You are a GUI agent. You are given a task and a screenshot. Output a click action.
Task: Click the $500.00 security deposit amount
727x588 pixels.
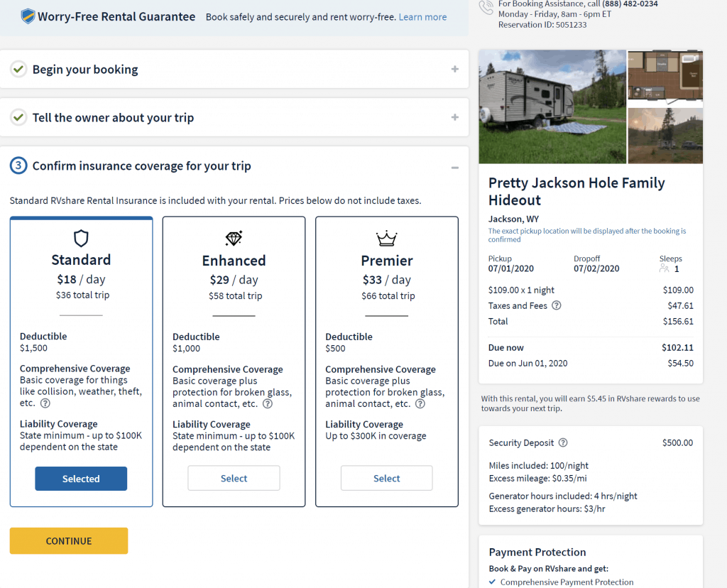coord(677,443)
